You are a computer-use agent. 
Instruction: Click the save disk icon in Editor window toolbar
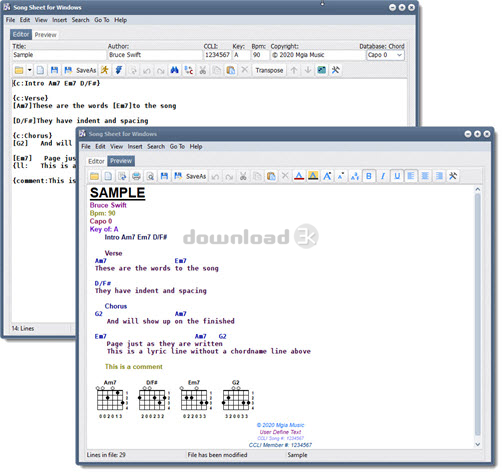54,70
